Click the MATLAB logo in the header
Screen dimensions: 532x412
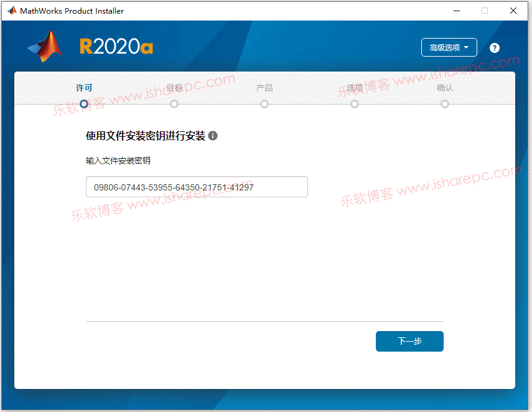pos(45,47)
